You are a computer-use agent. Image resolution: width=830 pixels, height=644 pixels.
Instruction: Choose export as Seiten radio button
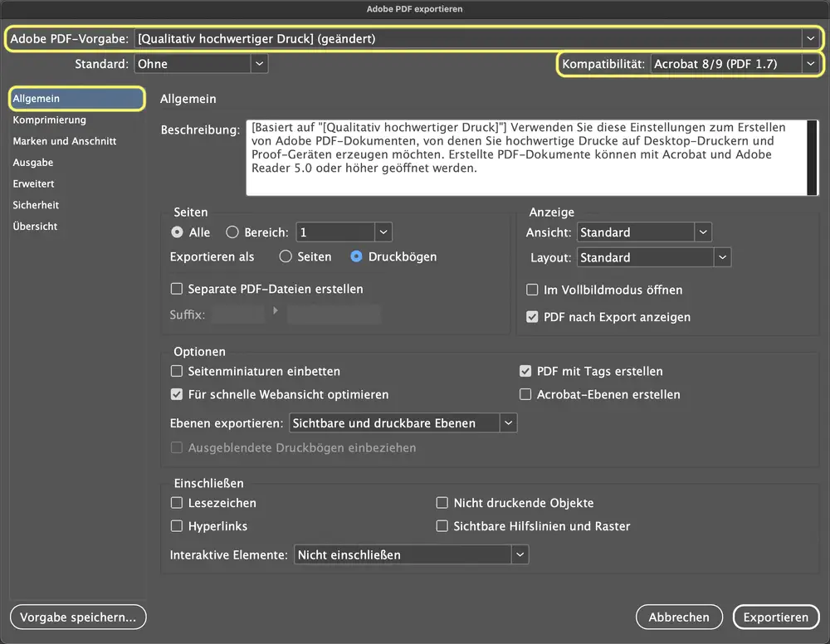(286, 256)
